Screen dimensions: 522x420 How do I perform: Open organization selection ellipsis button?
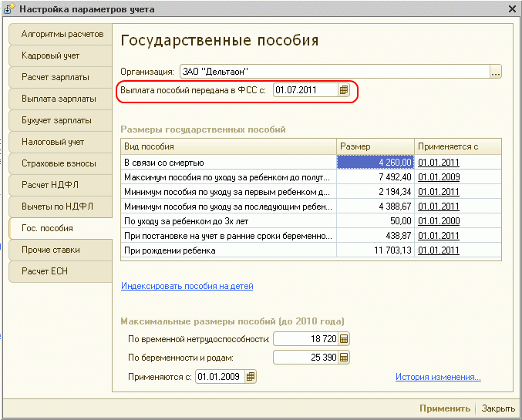pos(496,72)
